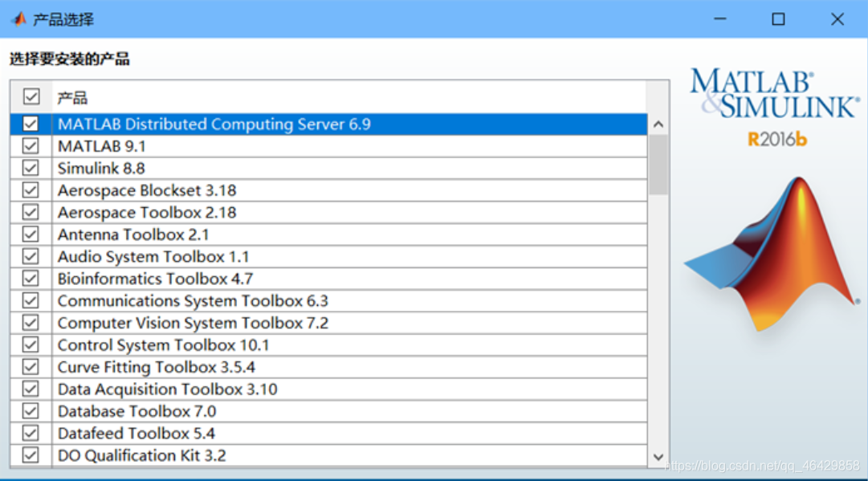Select the Aerospace Blockset 3.18 row text

[x=147, y=190]
